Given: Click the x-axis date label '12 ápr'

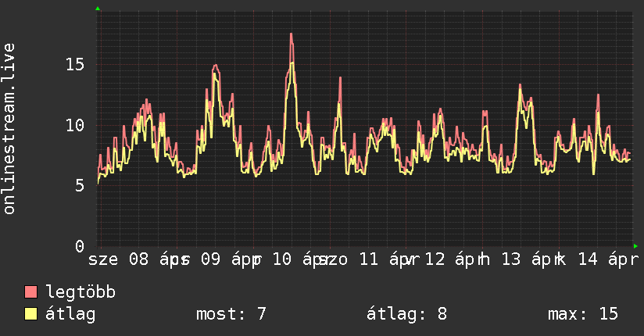Looking at the screenshot, I should 455,259.
